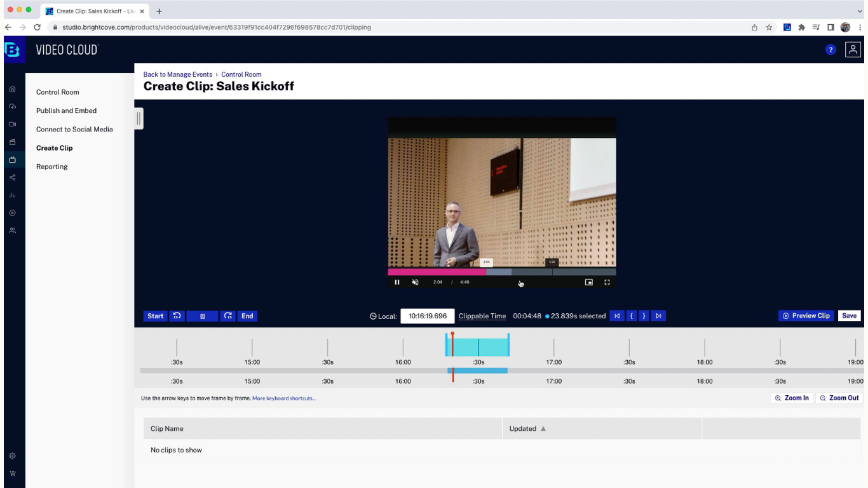Set the clip out-point with right brace
Screen dimensions: 868x488
644,316
